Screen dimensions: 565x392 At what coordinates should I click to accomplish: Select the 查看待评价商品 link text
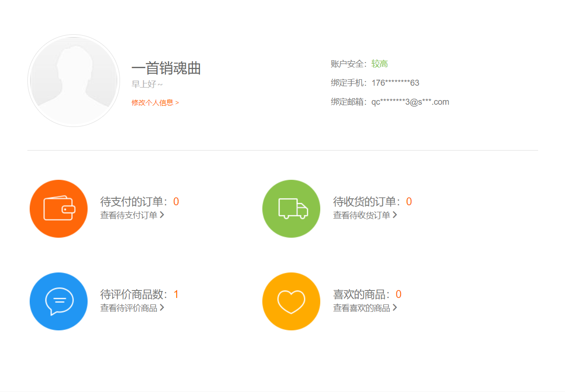pos(129,308)
